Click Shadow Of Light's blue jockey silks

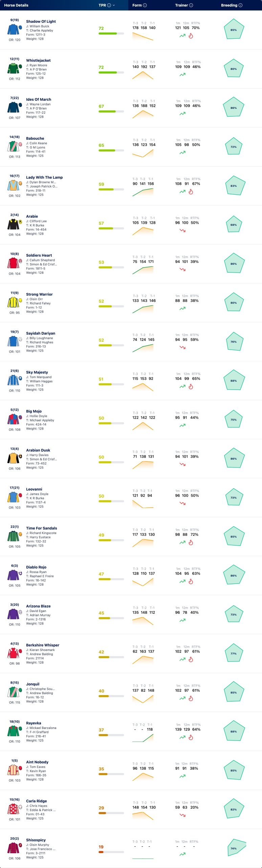(13, 29)
